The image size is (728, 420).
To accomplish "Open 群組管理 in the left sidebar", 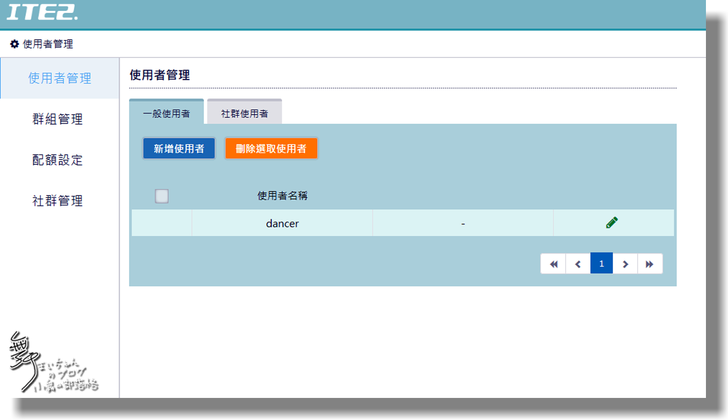I will 58,119.
